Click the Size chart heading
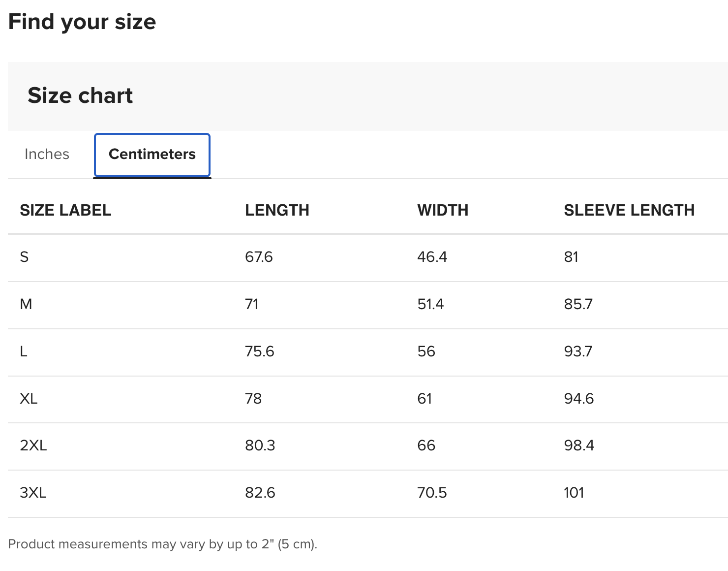The image size is (728, 571). (80, 95)
